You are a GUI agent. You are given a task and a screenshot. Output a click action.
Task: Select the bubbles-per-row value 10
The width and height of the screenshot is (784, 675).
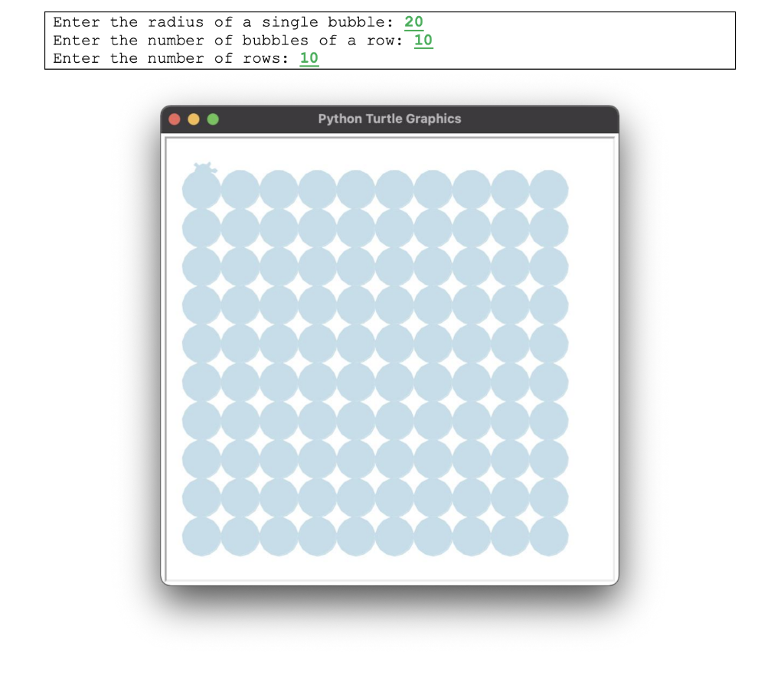424,40
